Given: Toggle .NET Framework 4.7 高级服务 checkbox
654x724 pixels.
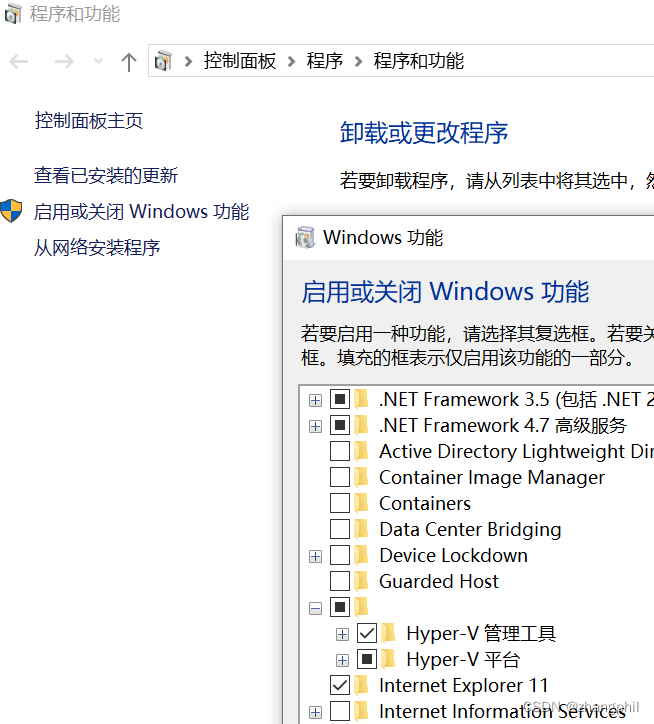Looking at the screenshot, I should point(340,425).
